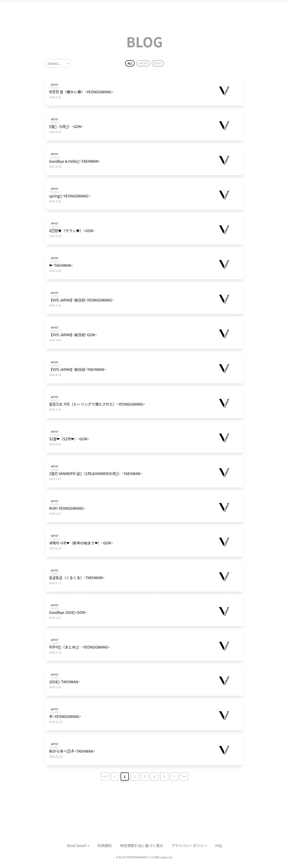This screenshot has height=868, width=289.
Task: Jump to first page with << button
Action: tap(105, 776)
